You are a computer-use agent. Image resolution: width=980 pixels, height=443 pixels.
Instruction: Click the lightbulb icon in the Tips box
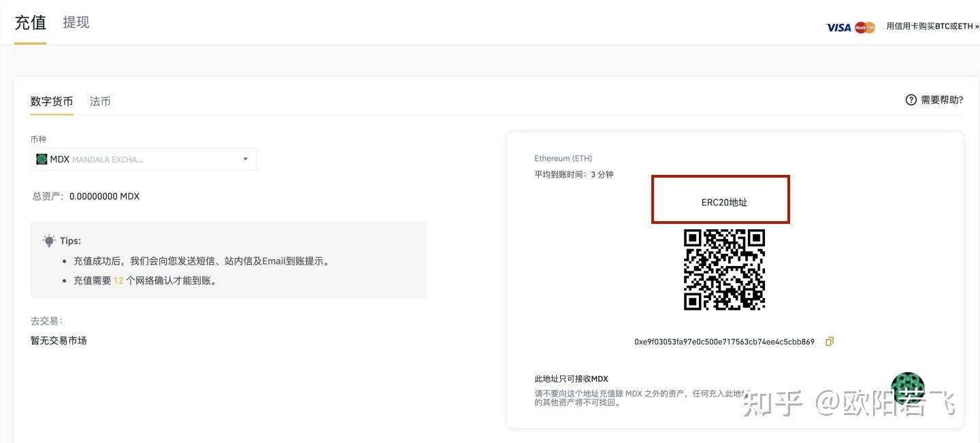(x=48, y=241)
